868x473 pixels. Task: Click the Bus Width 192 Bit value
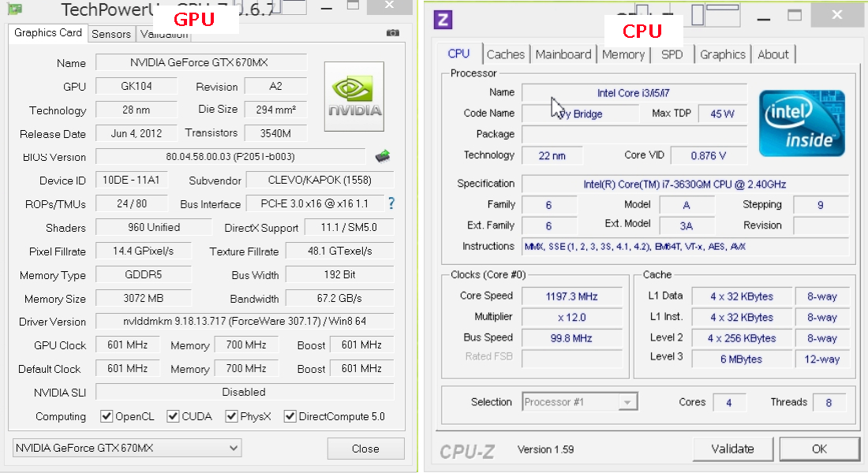339,274
